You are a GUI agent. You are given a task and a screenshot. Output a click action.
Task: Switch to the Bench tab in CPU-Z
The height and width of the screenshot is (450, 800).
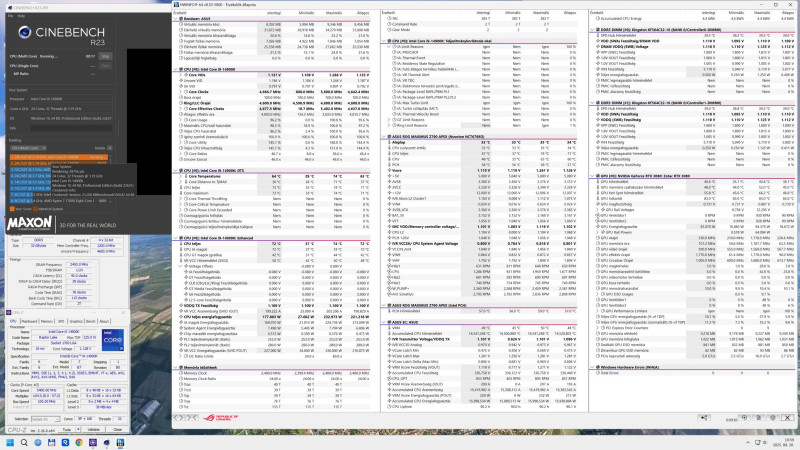[x=90, y=321]
